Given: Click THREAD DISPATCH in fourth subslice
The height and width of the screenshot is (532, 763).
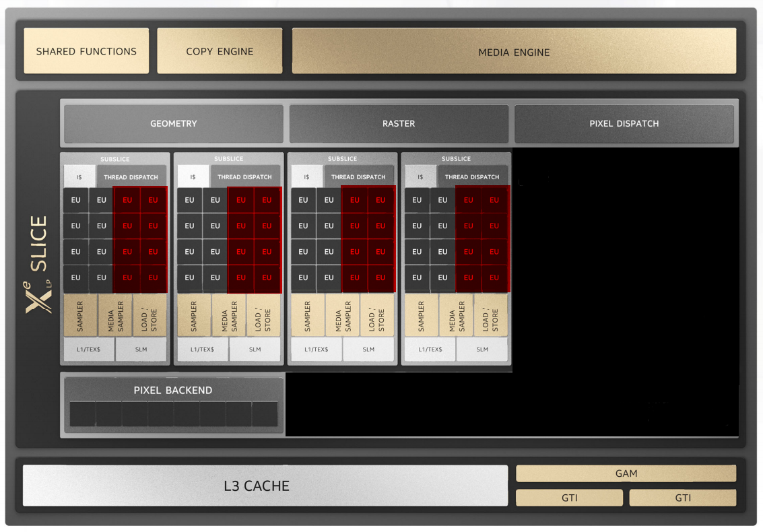Looking at the screenshot, I should 472,176.
